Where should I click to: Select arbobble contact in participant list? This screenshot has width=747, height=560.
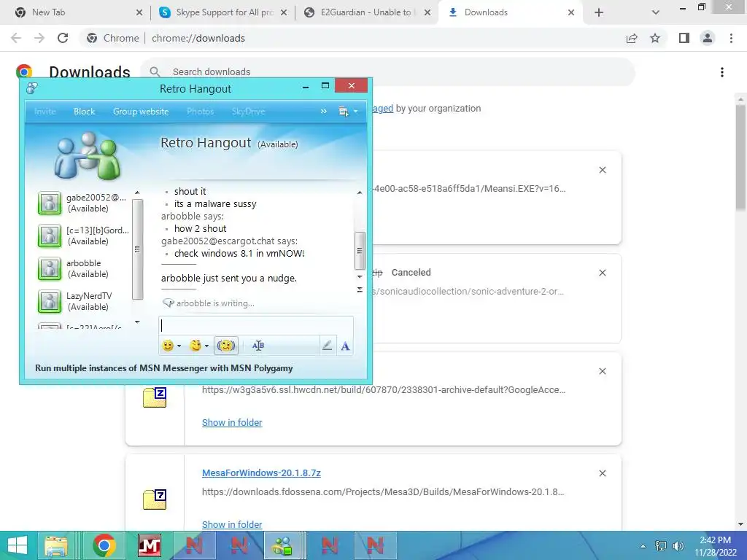click(x=84, y=268)
